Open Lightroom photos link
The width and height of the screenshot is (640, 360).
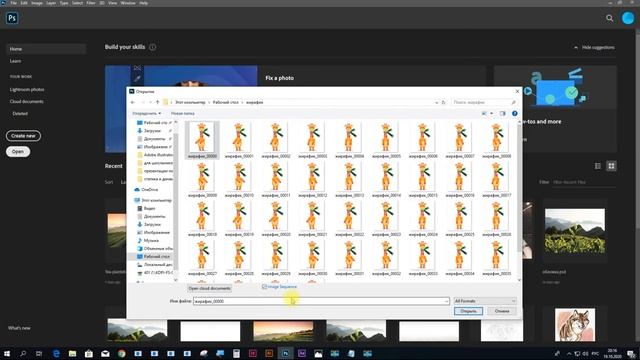point(27,89)
